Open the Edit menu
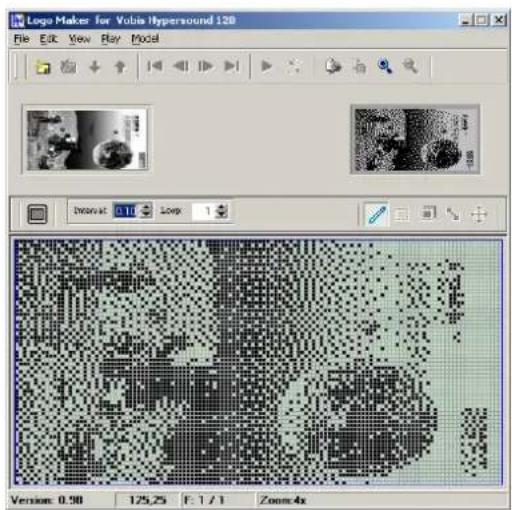This screenshot has width=512, height=510. 49,39
